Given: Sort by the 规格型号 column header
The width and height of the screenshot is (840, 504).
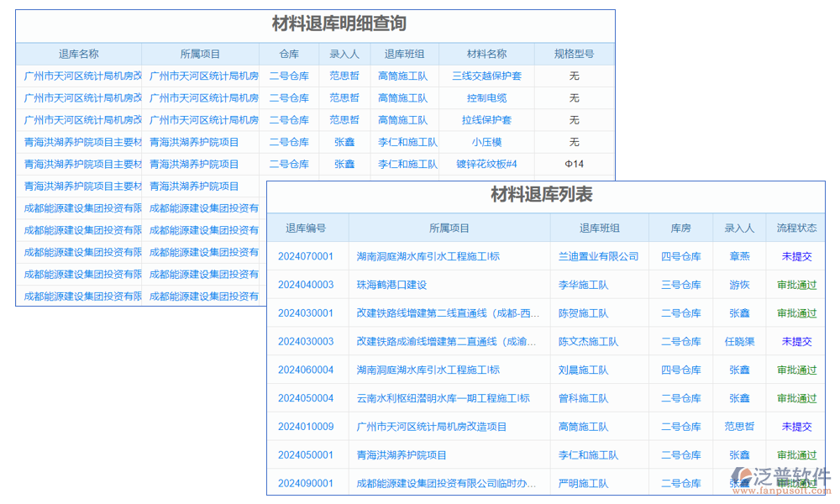Looking at the screenshot, I should (x=575, y=53).
